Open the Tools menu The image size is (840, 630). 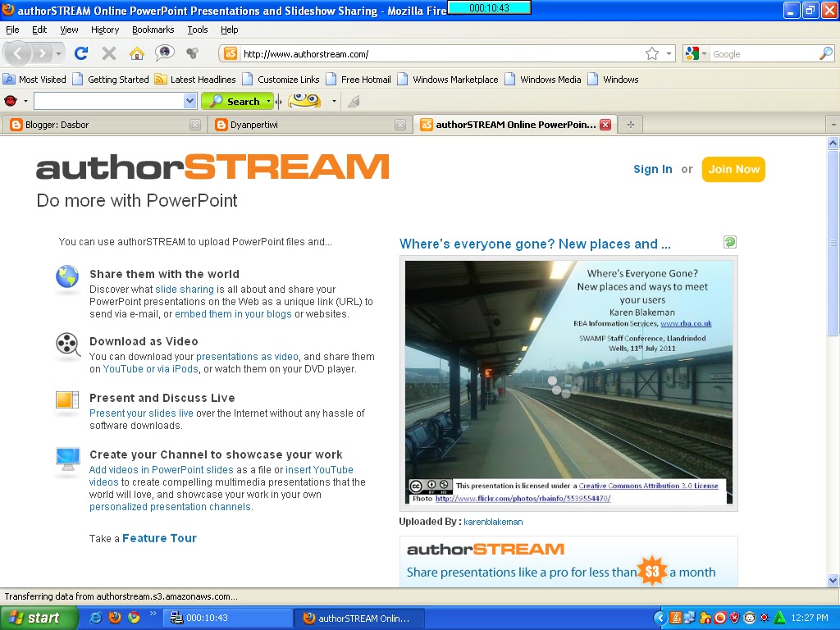198,30
